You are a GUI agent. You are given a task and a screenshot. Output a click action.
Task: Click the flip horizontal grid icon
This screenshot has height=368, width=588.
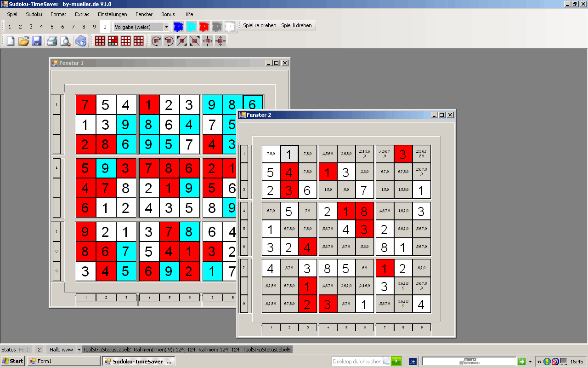coord(208,41)
